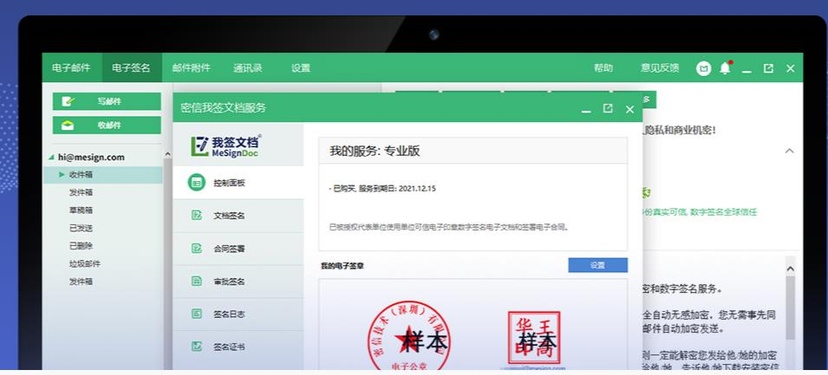This screenshot has width=828, height=375.
Task: Click the 服务到期日: 2021.12.15 text
Action: click(398, 188)
